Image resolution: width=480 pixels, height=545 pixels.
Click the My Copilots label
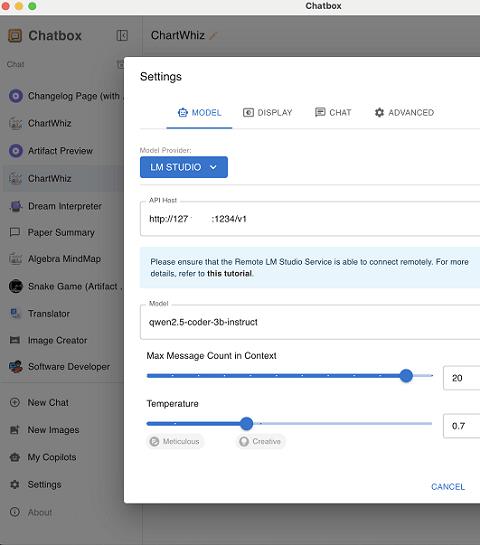coord(52,457)
